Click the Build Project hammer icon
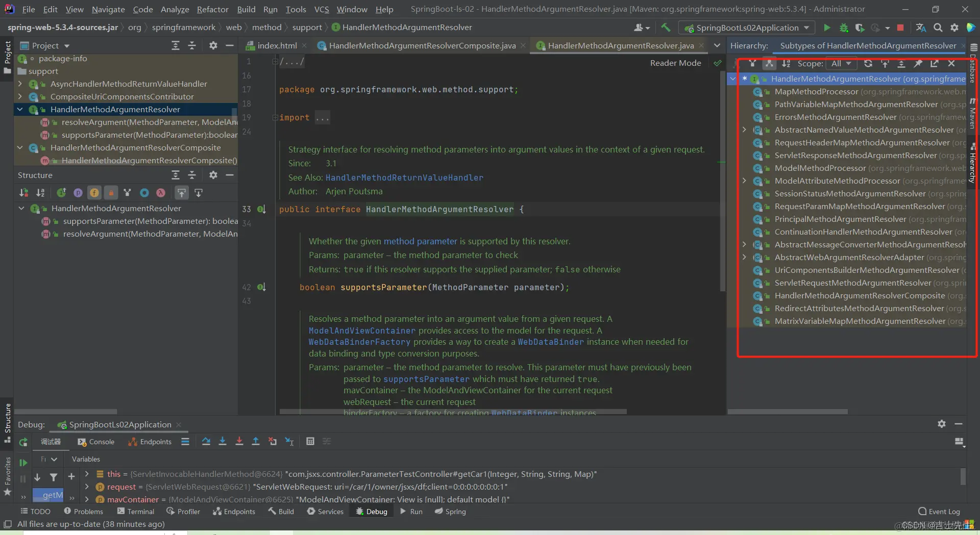 tap(666, 28)
